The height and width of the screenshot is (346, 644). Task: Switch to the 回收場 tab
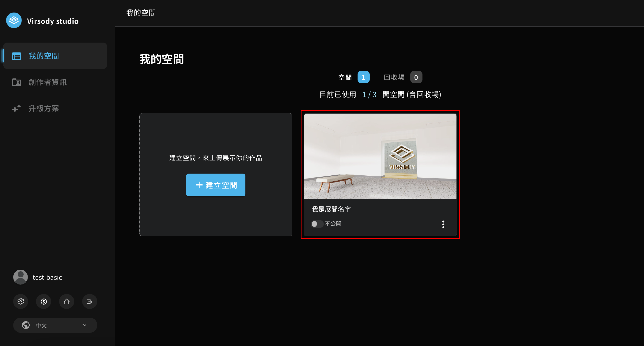[403, 77]
